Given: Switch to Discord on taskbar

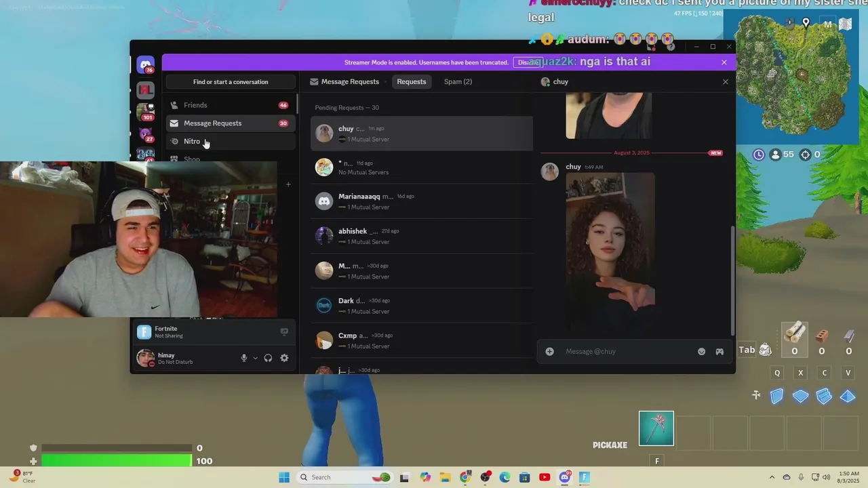Looking at the screenshot, I should pyautogui.click(x=565, y=477).
